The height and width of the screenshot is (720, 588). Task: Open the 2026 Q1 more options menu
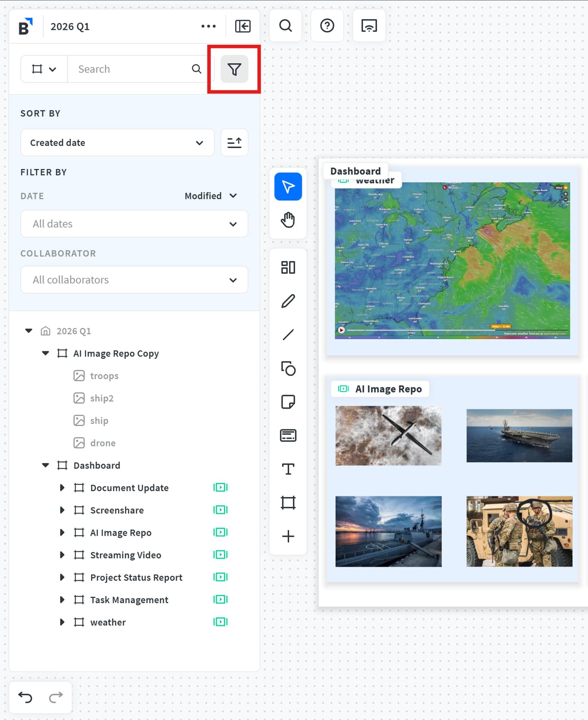pyautogui.click(x=208, y=26)
